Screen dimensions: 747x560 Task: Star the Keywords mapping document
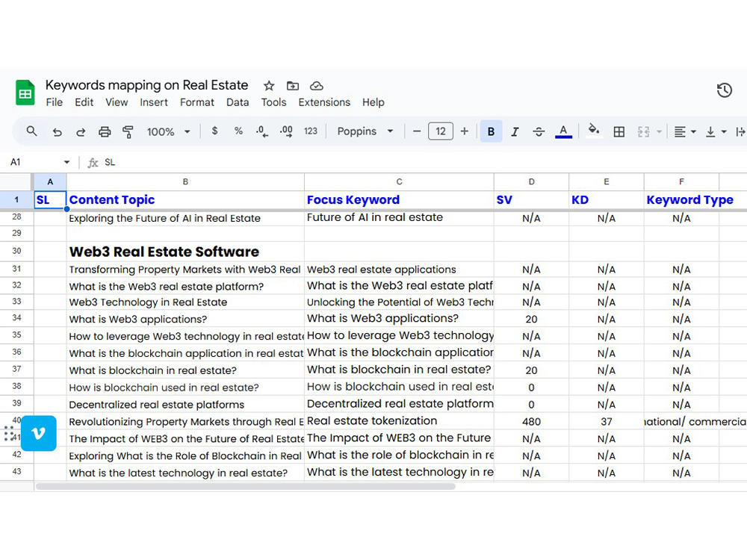[269, 86]
